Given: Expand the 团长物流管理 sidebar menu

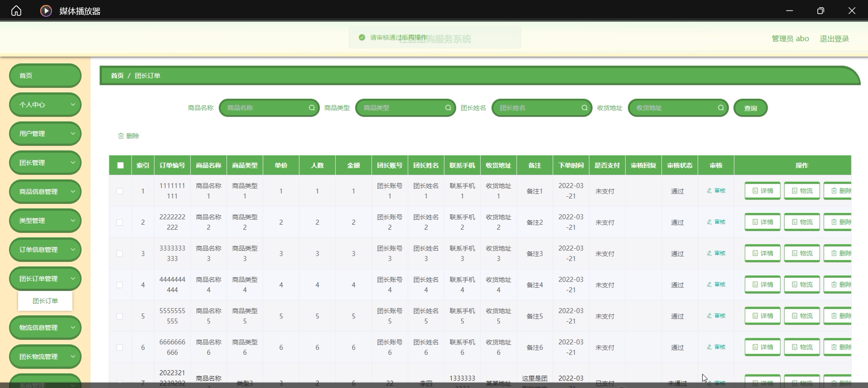Looking at the screenshot, I should (45, 356).
